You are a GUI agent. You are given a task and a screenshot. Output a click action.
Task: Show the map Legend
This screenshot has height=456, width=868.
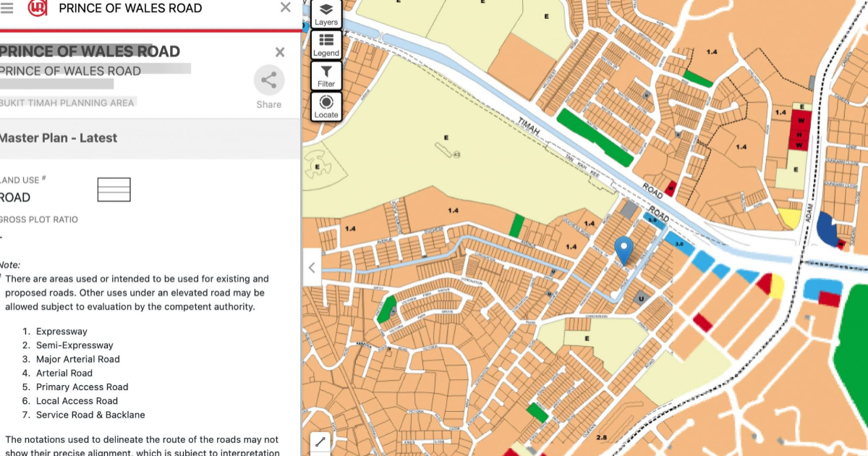click(326, 45)
